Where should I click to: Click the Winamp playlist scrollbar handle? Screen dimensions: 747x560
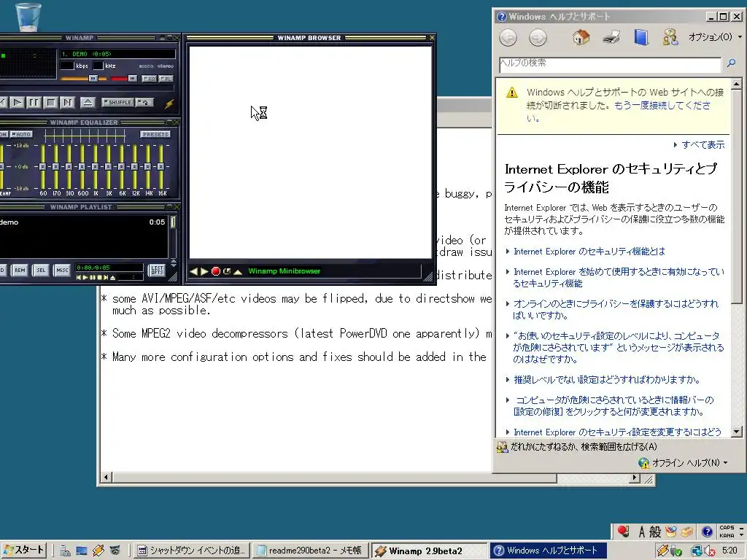pyautogui.click(x=173, y=222)
